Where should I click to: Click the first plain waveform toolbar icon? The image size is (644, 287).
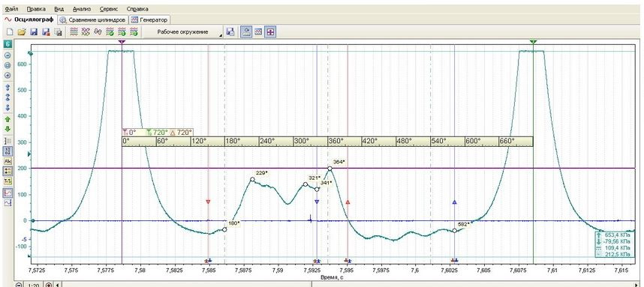74,32
